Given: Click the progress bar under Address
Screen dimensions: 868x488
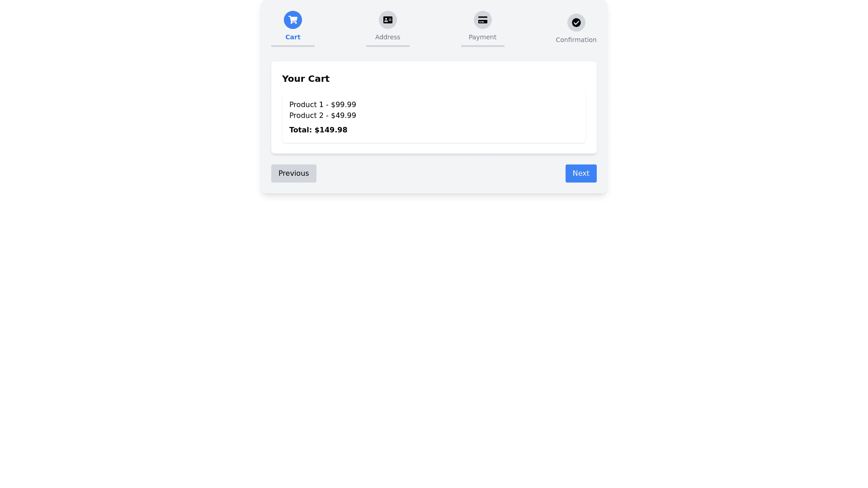Looking at the screenshot, I should tap(387, 46).
